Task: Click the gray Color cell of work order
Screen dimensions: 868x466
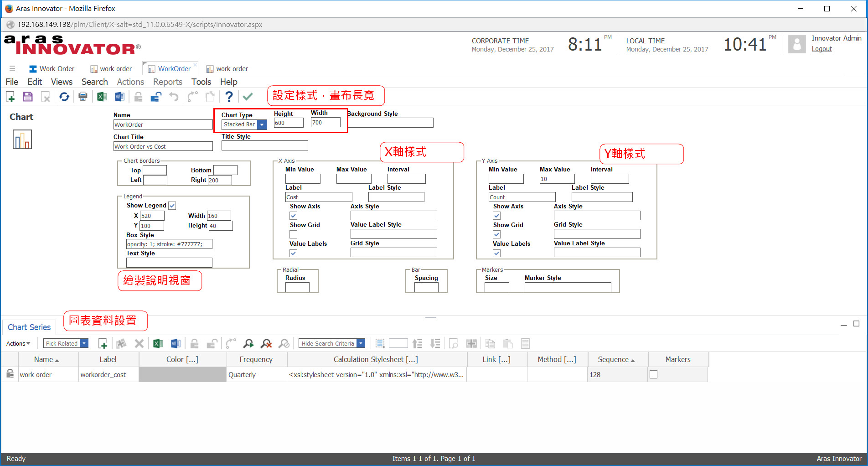Action: [x=182, y=374]
